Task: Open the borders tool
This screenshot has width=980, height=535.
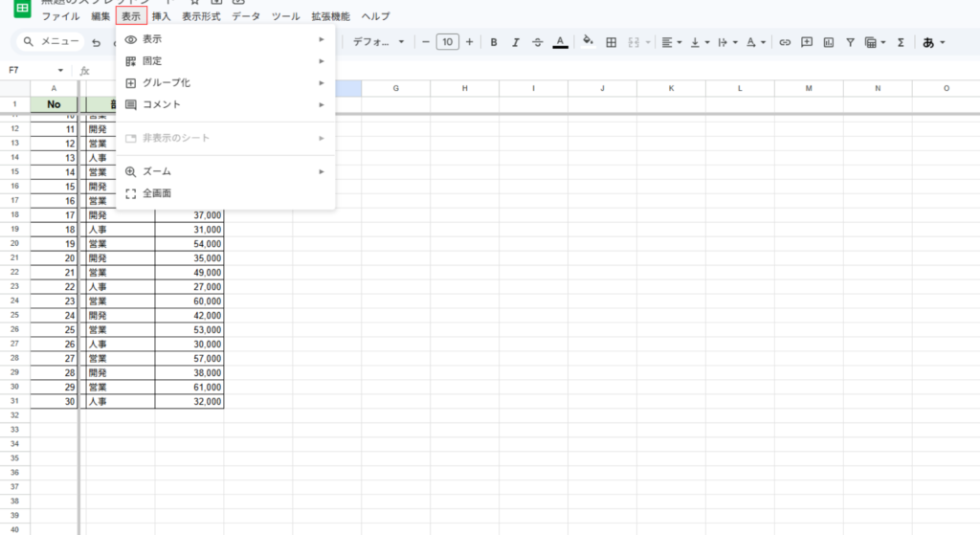Action: tap(612, 42)
